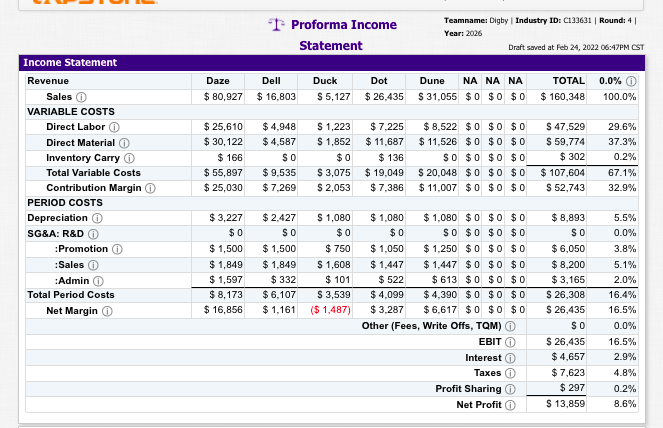Click Daze net margin $ 16,856

coord(223,310)
